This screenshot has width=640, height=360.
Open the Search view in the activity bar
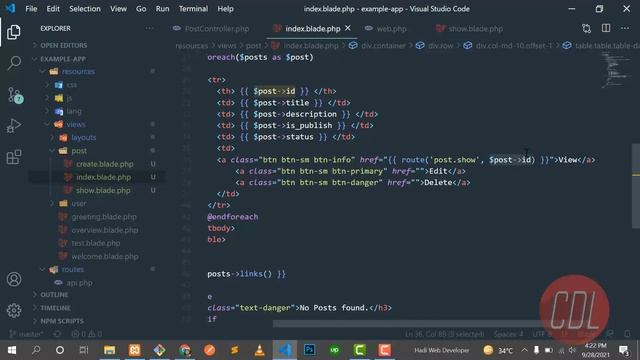point(14,62)
